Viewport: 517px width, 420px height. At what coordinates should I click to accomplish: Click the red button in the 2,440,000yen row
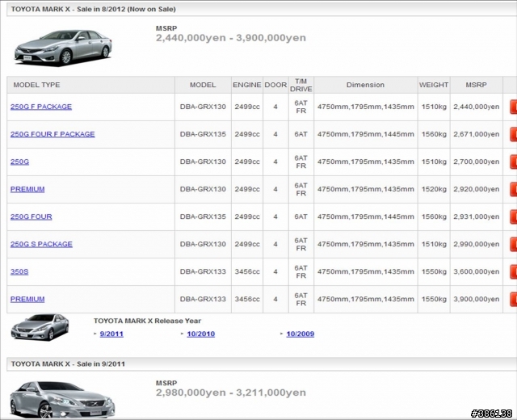coord(513,107)
